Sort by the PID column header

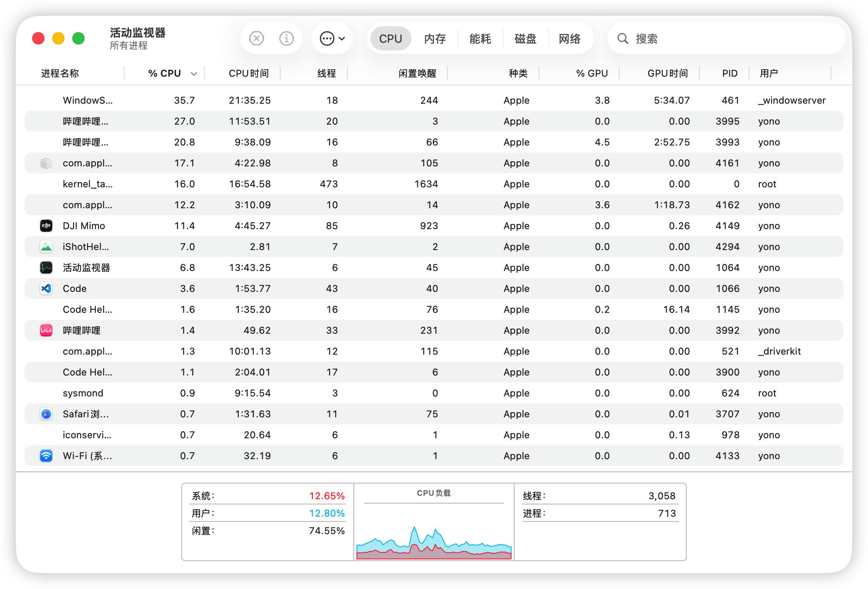click(729, 73)
